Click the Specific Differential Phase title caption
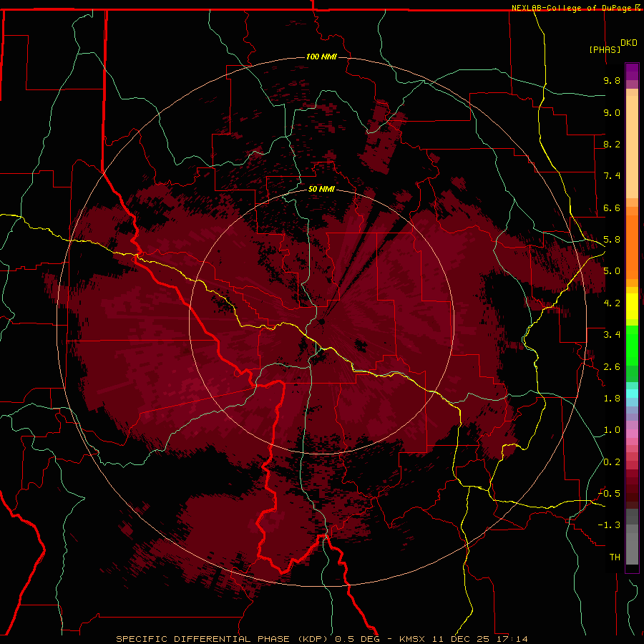This screenshot has height=644, width=644. click(x=224, y=639)
